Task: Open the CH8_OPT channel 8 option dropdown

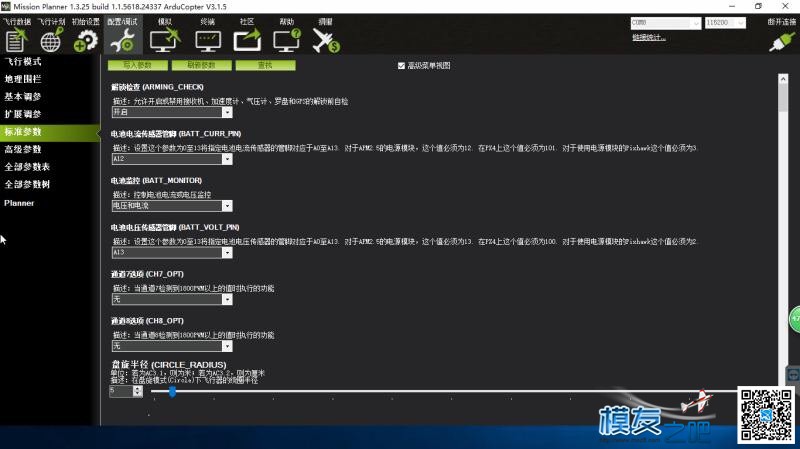Action: click(x=172, y=346)
